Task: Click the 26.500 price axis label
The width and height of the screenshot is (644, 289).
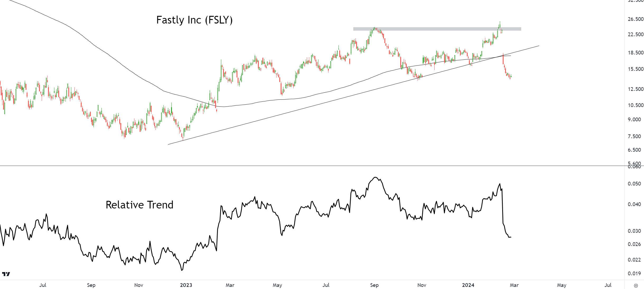Action: tap(636, 19)
